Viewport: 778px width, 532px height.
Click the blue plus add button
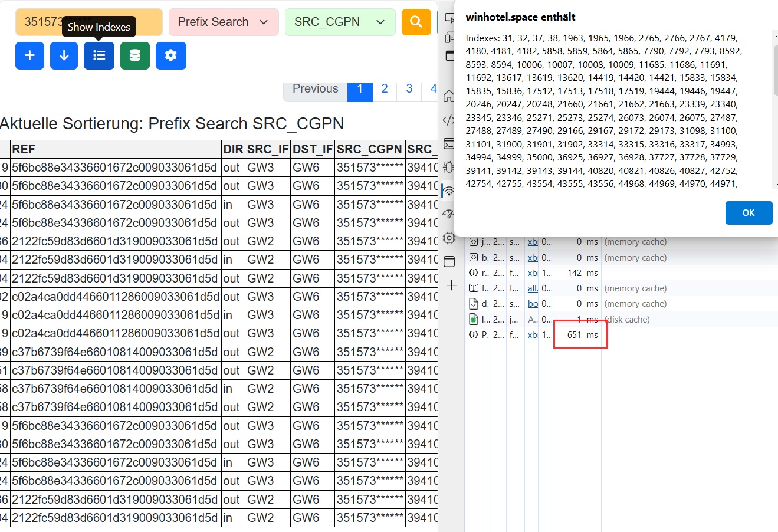tap(29, 55)
